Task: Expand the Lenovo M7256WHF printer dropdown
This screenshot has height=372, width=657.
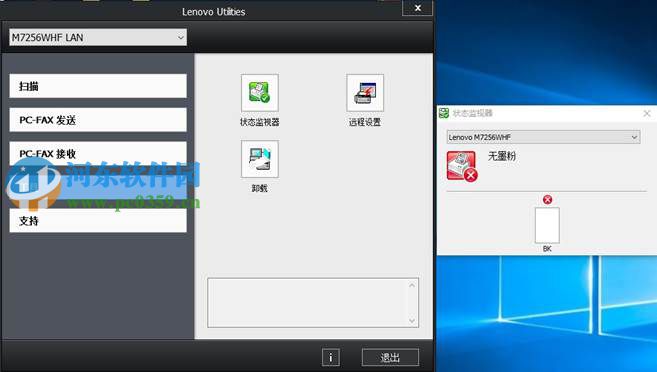Action: (543, 137)
